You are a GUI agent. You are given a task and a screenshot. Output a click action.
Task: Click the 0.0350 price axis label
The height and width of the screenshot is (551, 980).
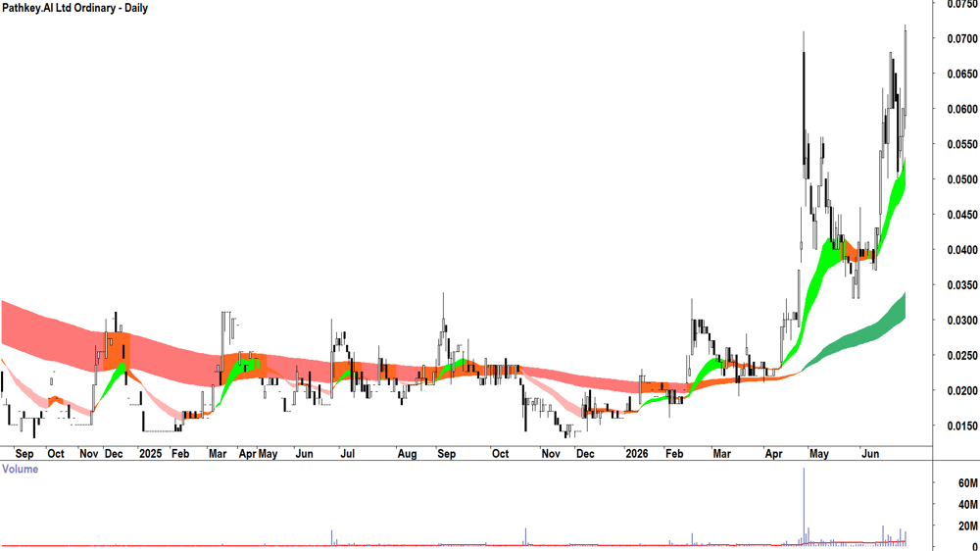point(962,285)
